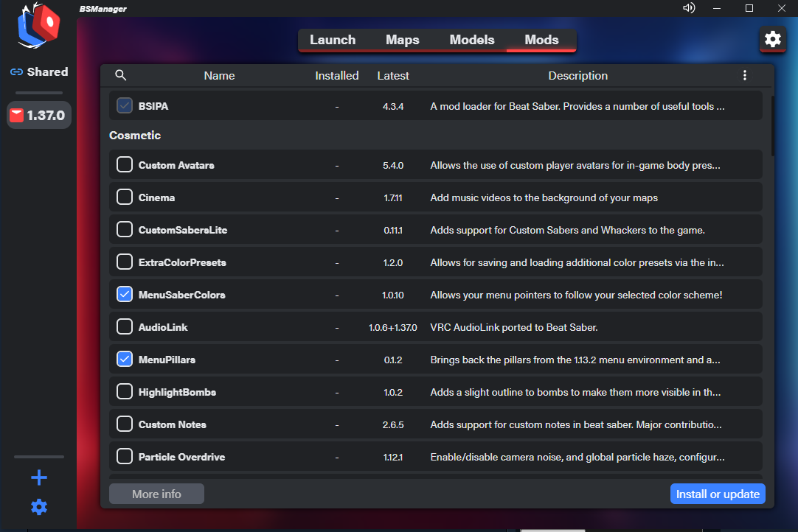Select the Mods tab

(x=541, y=40)
